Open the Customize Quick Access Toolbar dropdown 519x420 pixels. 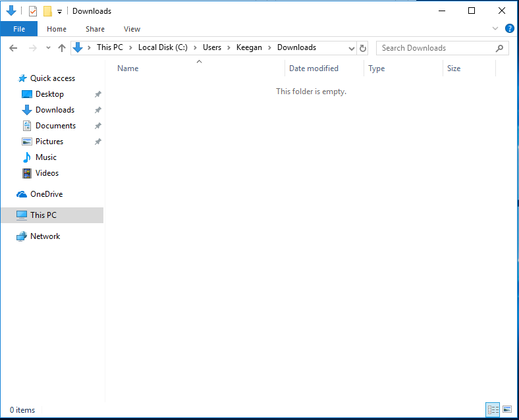[59, 12]
